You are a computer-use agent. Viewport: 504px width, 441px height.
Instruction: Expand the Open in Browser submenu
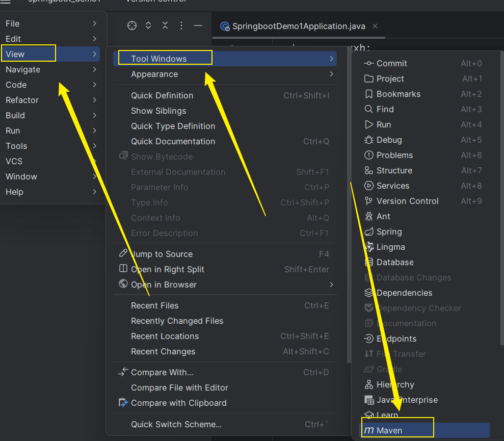tap(225, 284)
